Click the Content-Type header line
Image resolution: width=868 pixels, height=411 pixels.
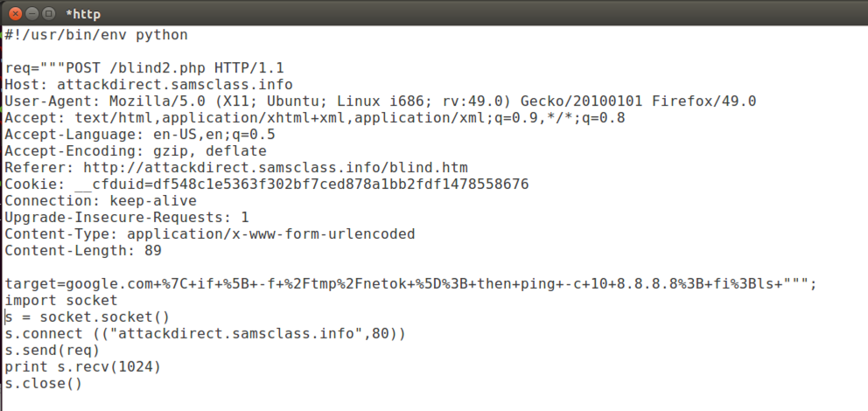click(210, 234)
